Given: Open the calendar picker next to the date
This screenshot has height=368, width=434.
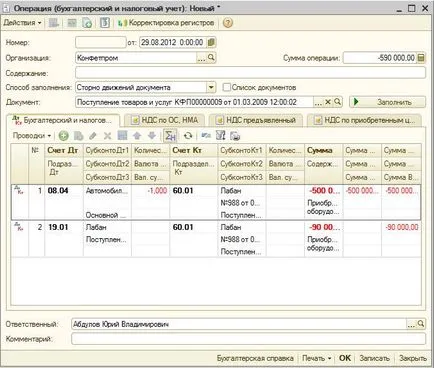Looking at the screenshot, I should [x=211, y=43].
